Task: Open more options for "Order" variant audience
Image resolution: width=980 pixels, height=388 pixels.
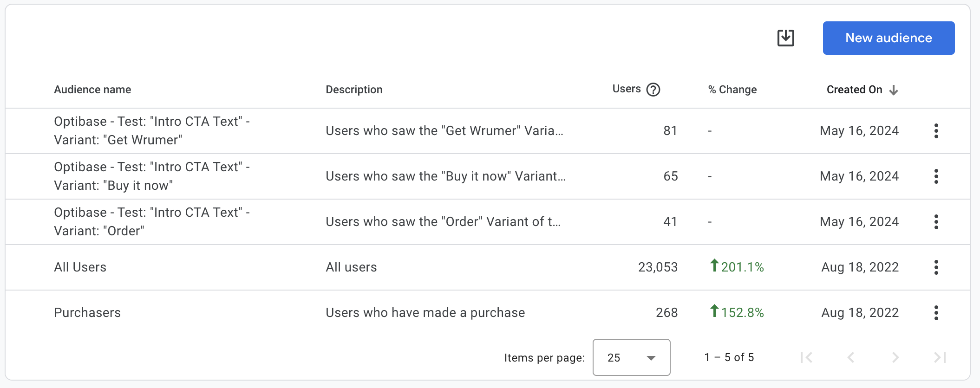Action: coord(936,222)
